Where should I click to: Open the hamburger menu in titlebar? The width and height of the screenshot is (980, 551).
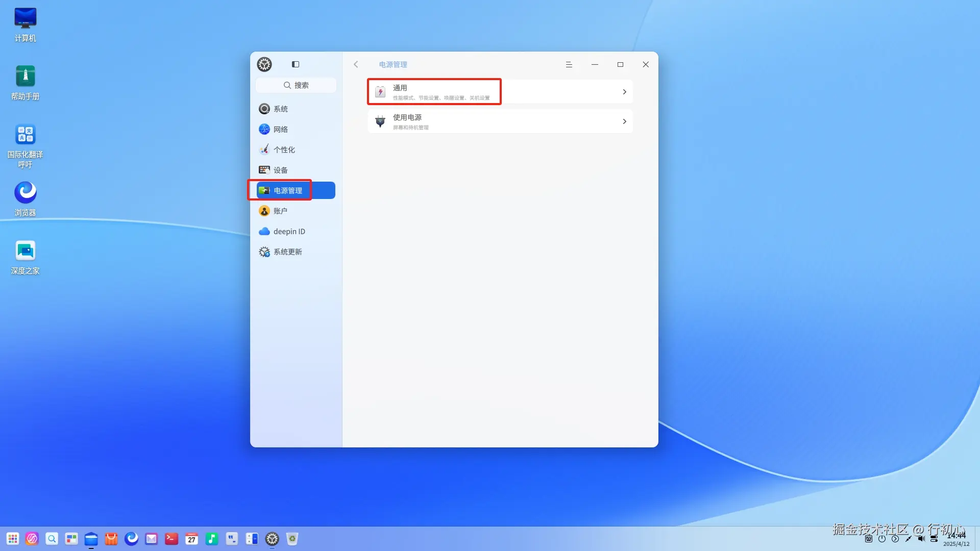569,64
